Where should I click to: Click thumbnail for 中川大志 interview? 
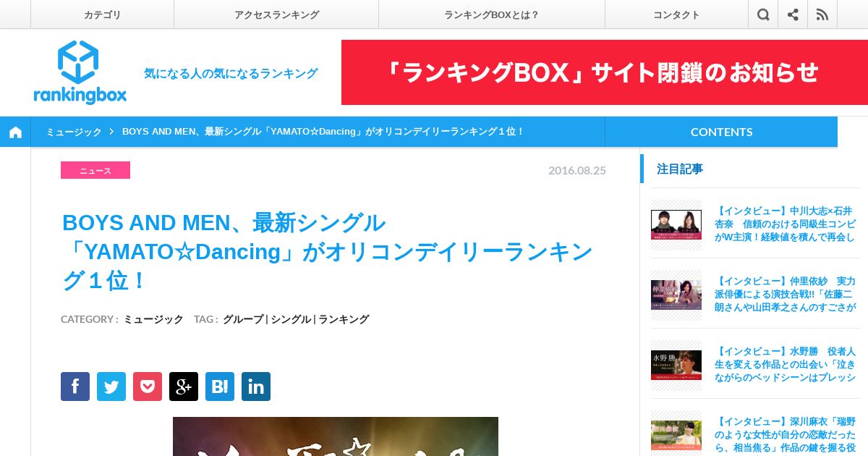coord(676,224)
